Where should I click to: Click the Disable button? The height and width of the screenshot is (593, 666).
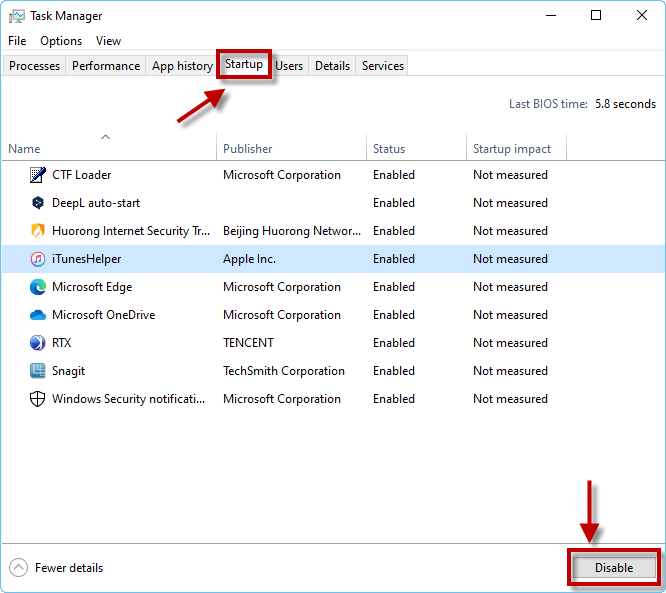click(614, 568)
